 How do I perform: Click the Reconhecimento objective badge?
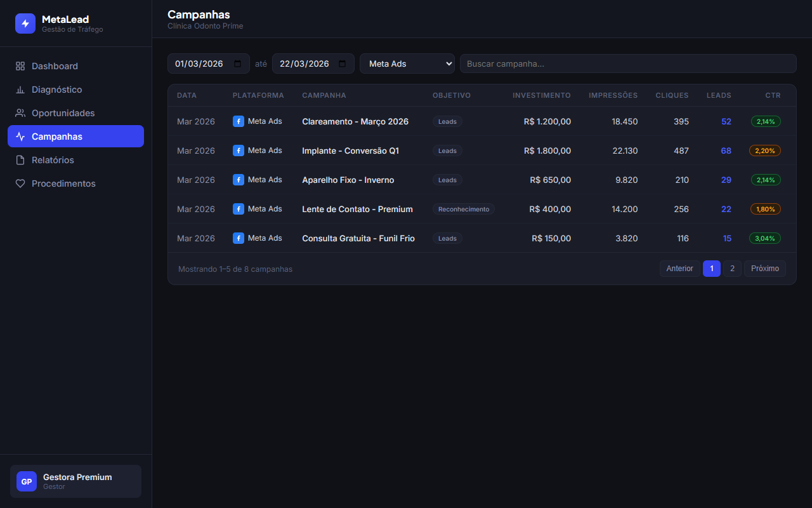coord(463,209)
